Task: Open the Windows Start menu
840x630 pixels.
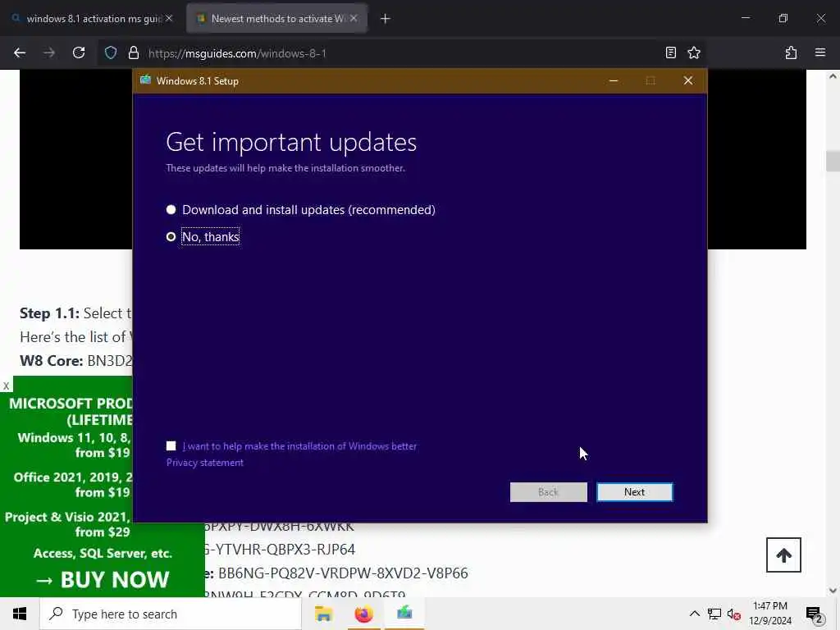Action: coord(20,614)
